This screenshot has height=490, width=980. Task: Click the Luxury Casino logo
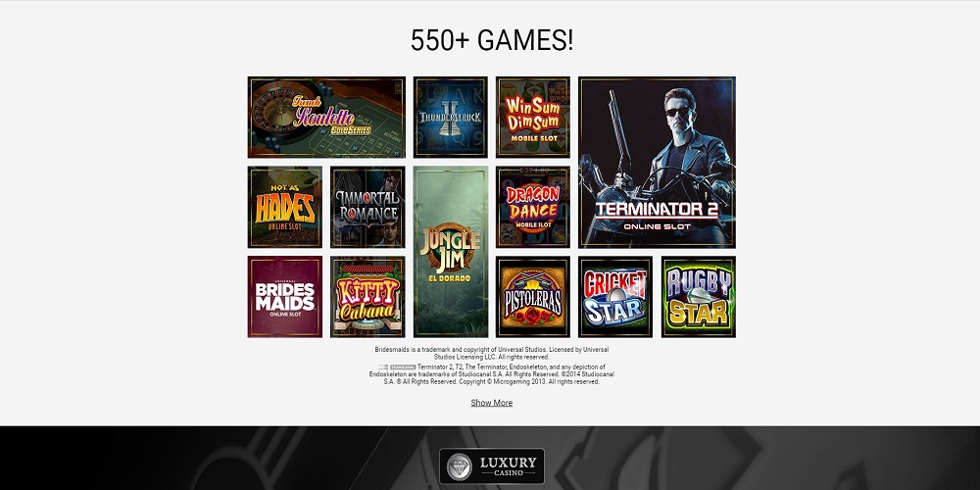491,466
